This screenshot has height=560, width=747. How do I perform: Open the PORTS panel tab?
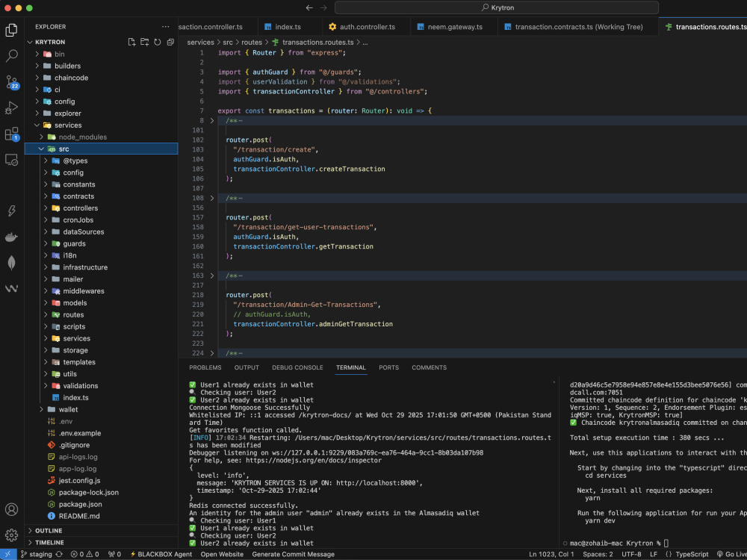(x=388, y=367)
